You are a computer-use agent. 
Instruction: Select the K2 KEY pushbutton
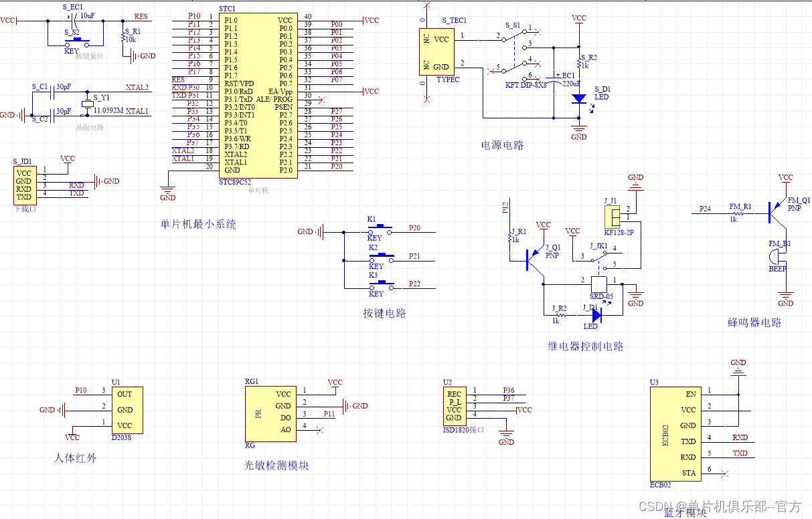380,255
